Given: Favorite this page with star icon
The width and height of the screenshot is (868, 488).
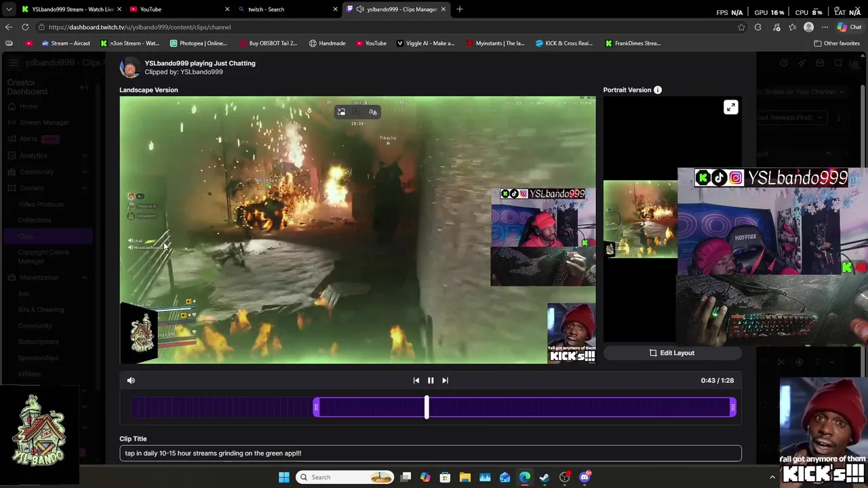Looking at the screenshot, I should pos(741,27).
